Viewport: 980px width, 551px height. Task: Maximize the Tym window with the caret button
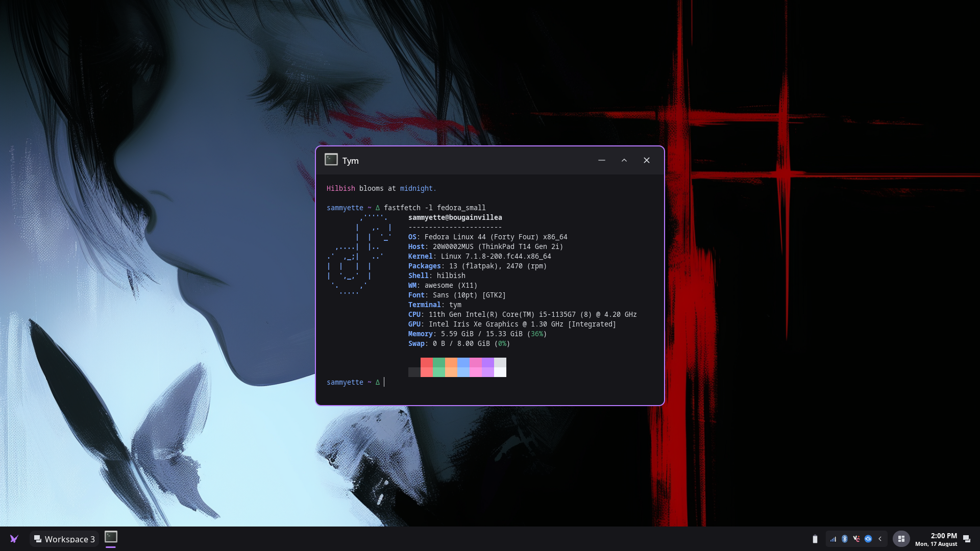(624, 160)
